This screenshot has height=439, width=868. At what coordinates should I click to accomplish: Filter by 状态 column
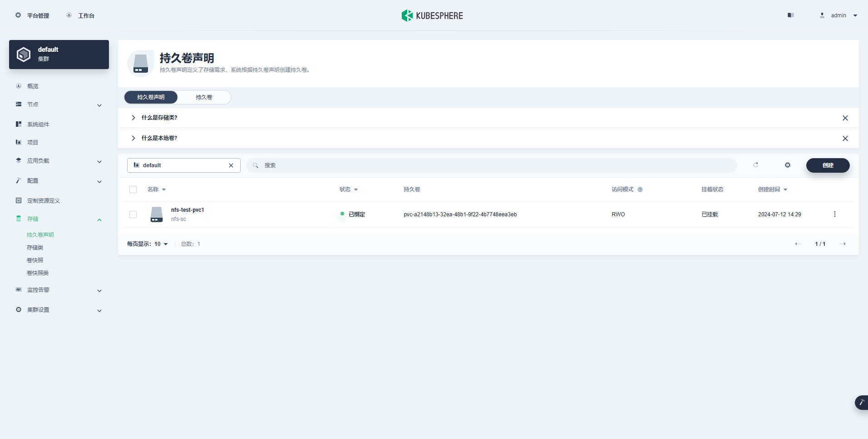click(x=349, y=190)
